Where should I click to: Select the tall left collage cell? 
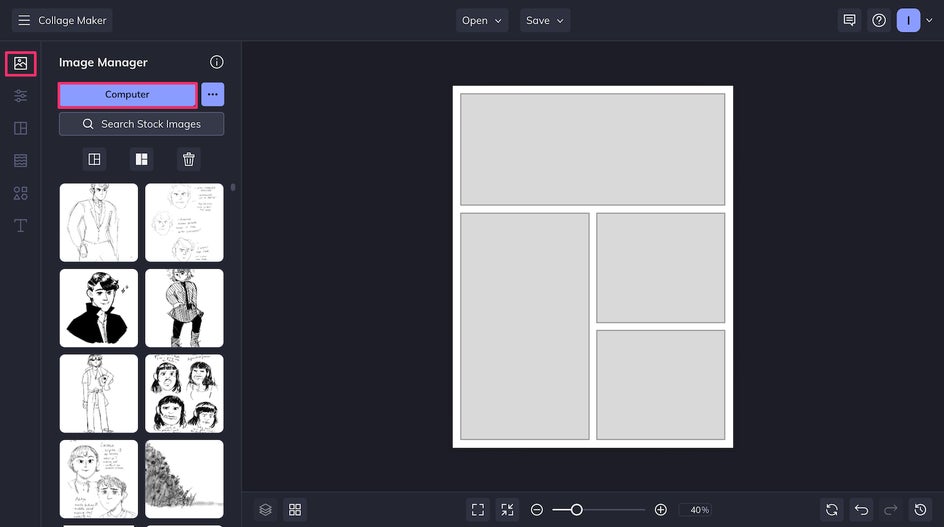525,326
